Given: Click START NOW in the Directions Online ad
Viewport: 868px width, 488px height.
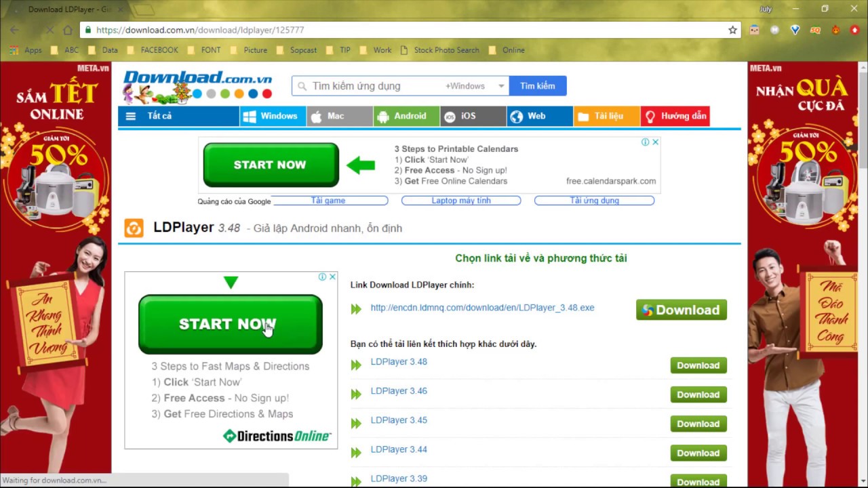Looking at the screenshot, I should [231, 324].
